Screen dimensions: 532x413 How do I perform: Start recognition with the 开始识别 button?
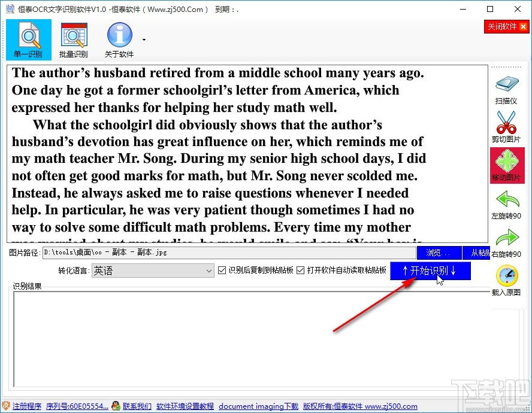430,271
